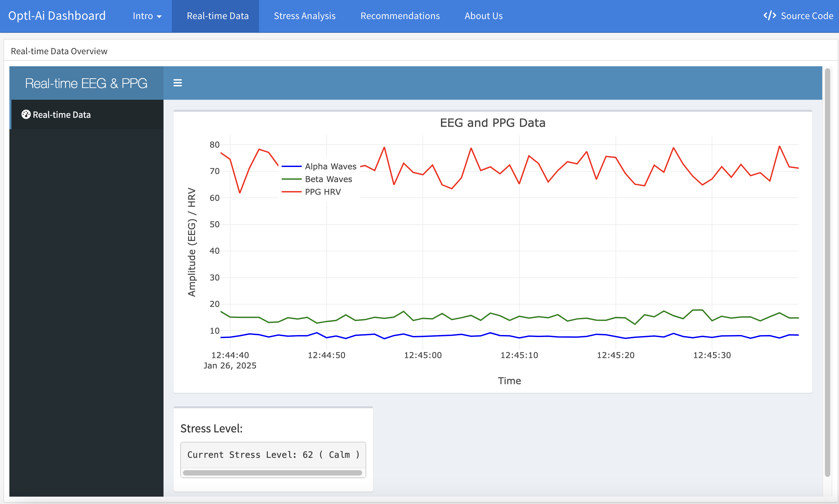Click the hamburger sidebar toggle icon
The width and height of the screenshot is (839, 504).
[x=178, y=83]
